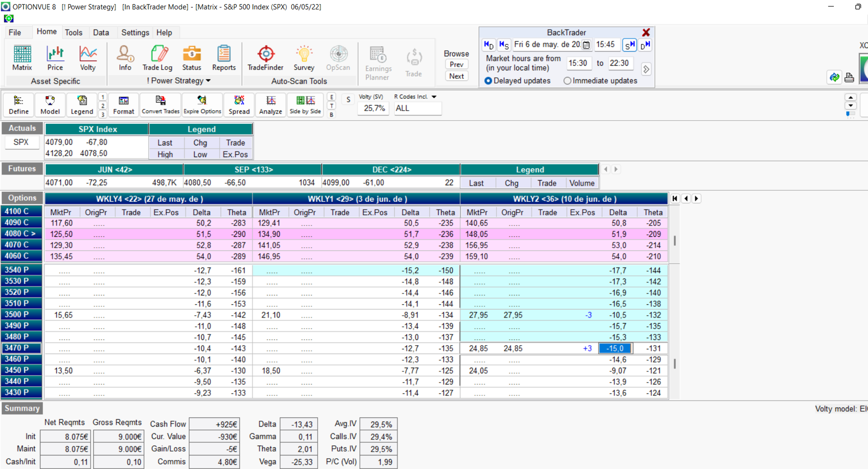The image size is (868, 469).
Task: Open the Volty chart icon
Action: [x=88, y=58]
